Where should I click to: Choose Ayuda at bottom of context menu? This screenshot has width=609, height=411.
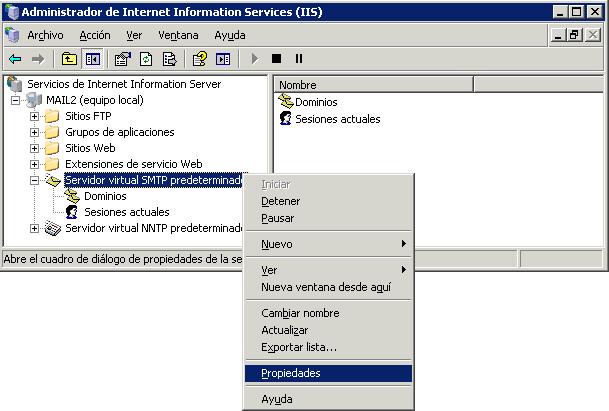pyautogui.click(x=328, y=399)
